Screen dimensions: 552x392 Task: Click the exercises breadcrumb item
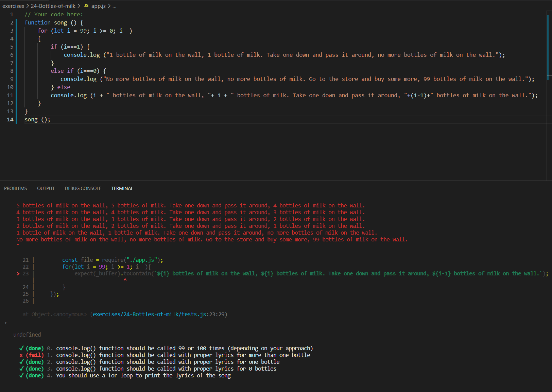point(13,6)
